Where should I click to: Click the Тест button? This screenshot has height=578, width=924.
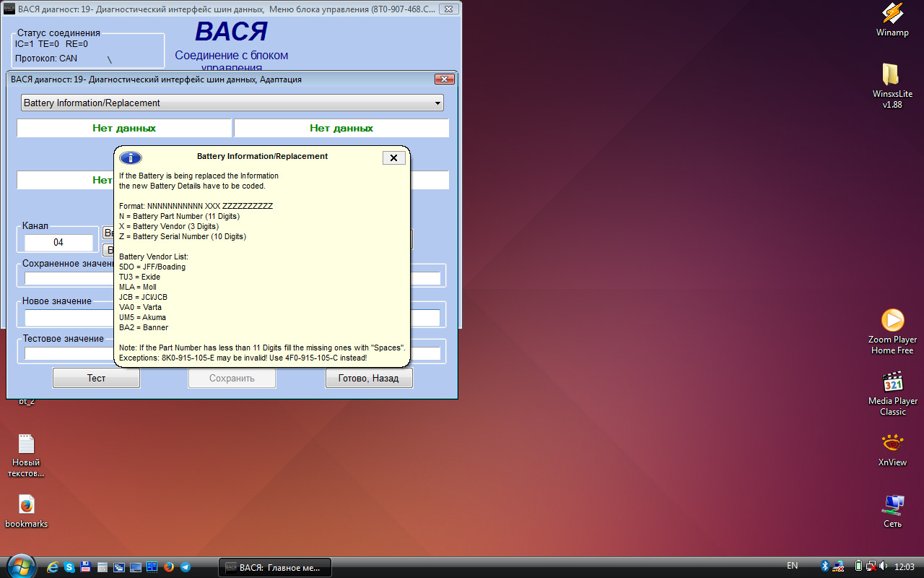pyautogui.click(x=96, y=378)
